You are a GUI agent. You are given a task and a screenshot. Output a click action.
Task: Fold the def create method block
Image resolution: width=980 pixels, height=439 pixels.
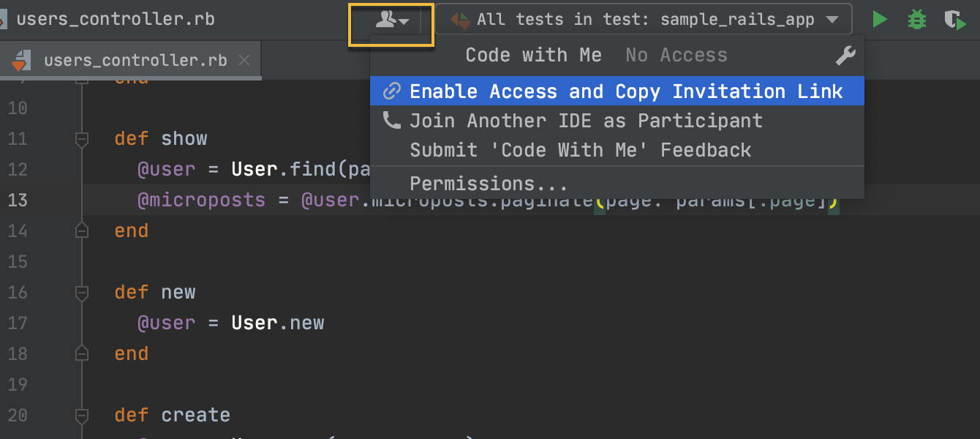coord(81,415)
